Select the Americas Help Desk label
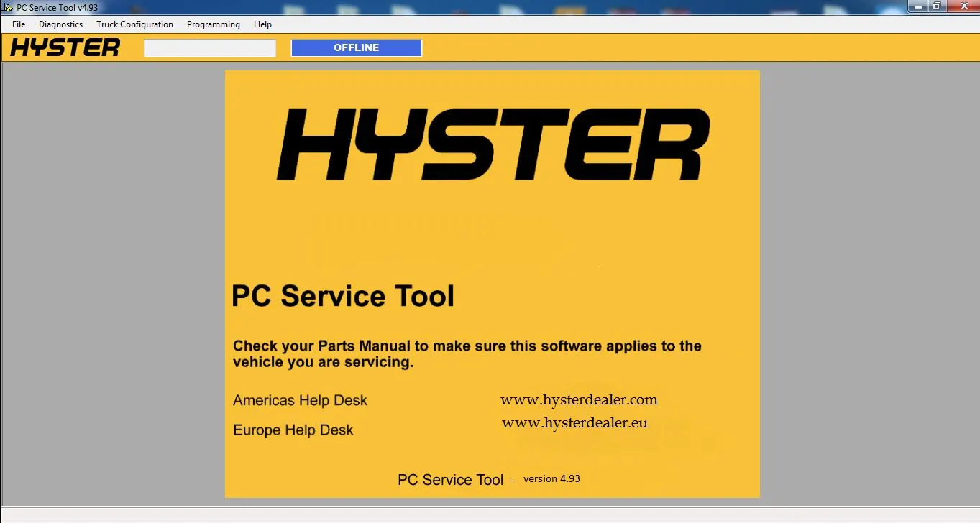The image size is (980, 523). click(x=300, y=400)
